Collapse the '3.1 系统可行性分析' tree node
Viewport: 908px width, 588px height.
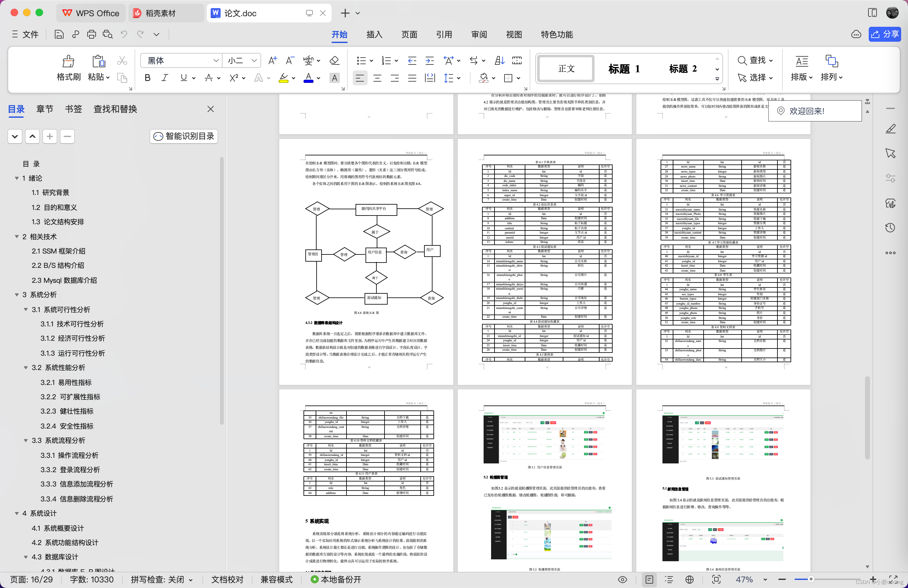pyautogui.click(x=26, y=310)
